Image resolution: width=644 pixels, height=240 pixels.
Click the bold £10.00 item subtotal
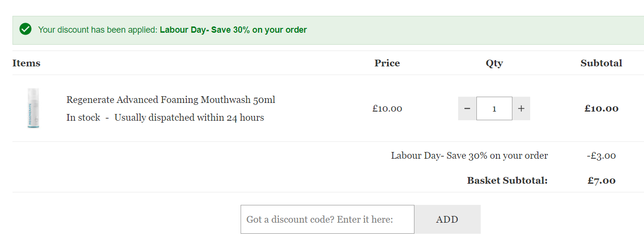[x=601, y=109]
